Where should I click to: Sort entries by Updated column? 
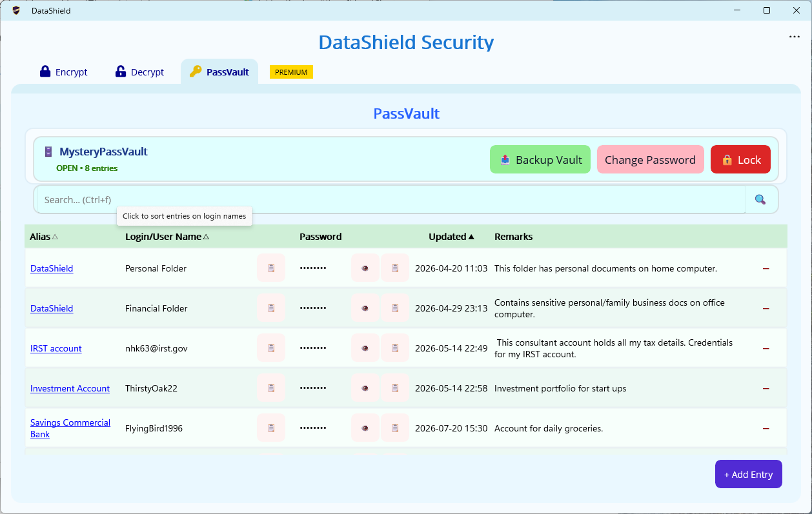click(452, 237)
